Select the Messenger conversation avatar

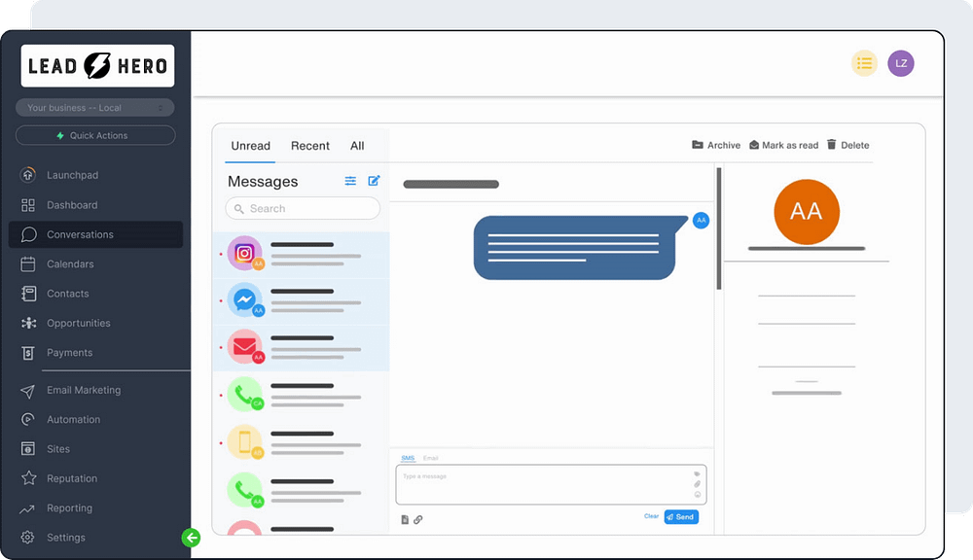[x=244, y=300]
